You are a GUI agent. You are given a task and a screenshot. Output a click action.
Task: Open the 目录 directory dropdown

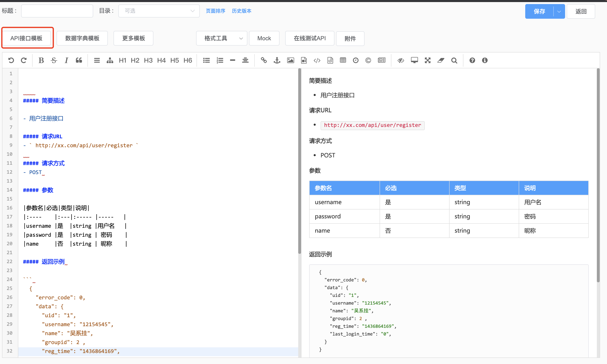click(x=159, y=11)
